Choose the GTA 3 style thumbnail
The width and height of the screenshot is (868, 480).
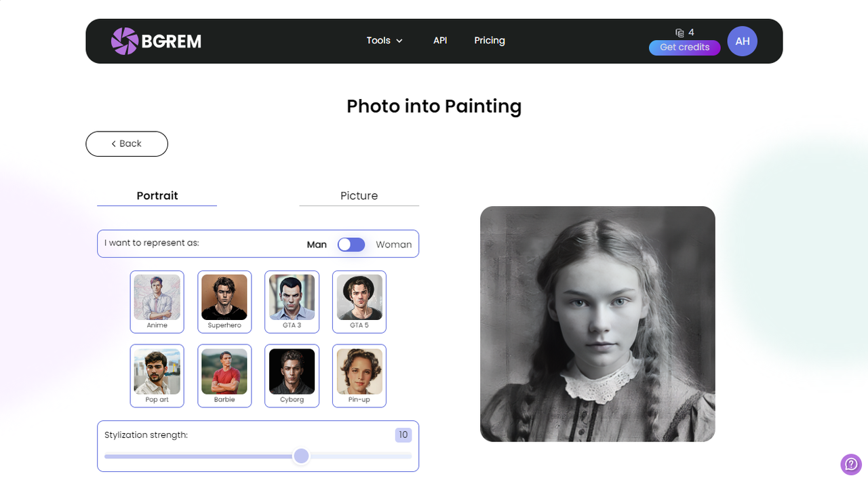pos(292,302)
